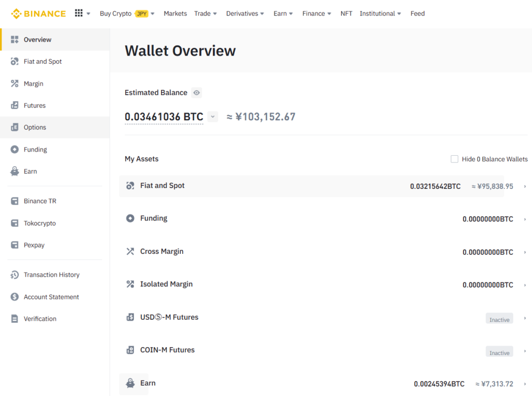Click the Transaction History icon
The height and width of the screenshot is (396, 532).
15,275
